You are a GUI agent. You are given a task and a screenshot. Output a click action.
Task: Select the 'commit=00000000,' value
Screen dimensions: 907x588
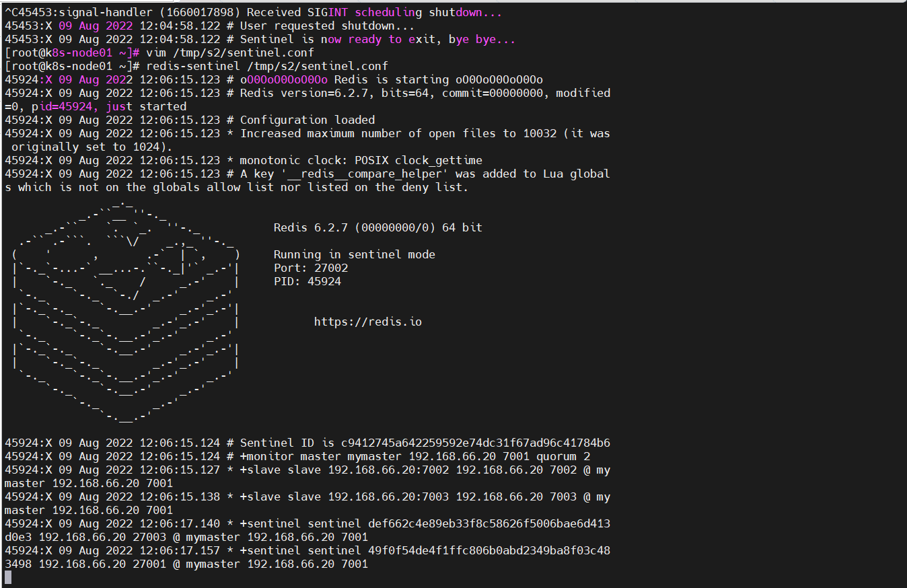click(x=496, y=93)
